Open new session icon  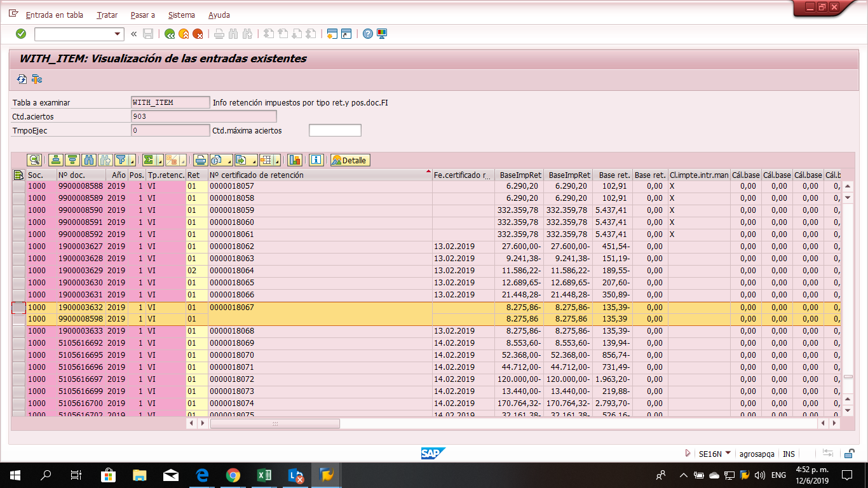pos(332,34)
